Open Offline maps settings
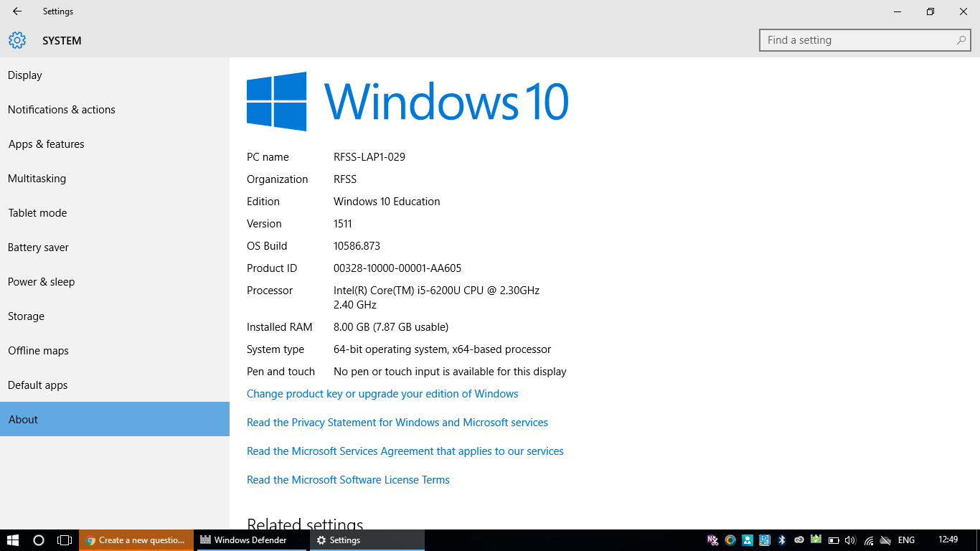The width and height of the screenshot is (980, 551). click(x=115, y=350)
